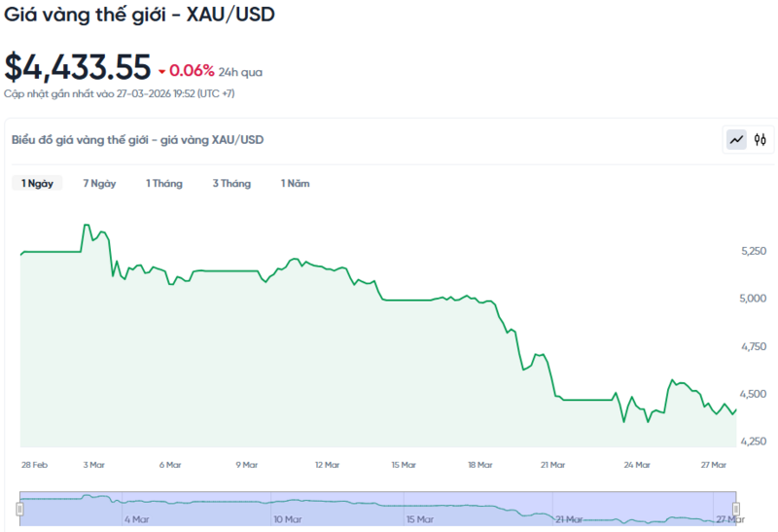Screen dimensions: 778x532
Task: Switch chart to 1 Tháng range
Action: (163, 183)
